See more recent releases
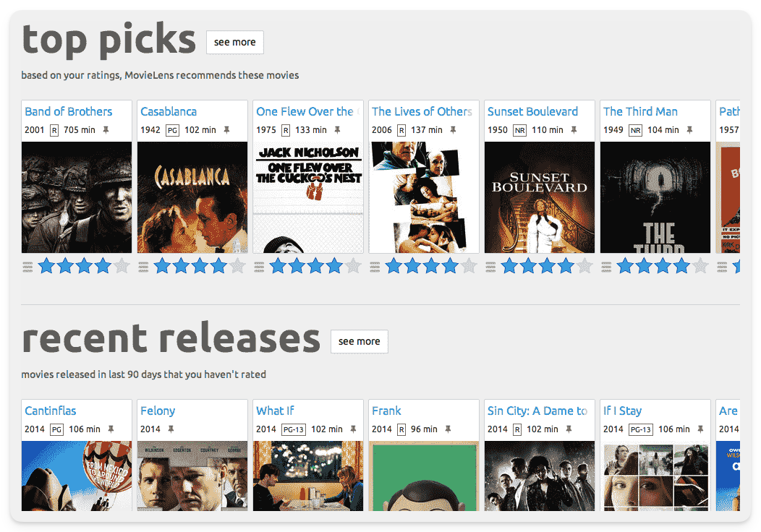The height and width of the screenshot is (532, 761). click(x=359, y=342)
